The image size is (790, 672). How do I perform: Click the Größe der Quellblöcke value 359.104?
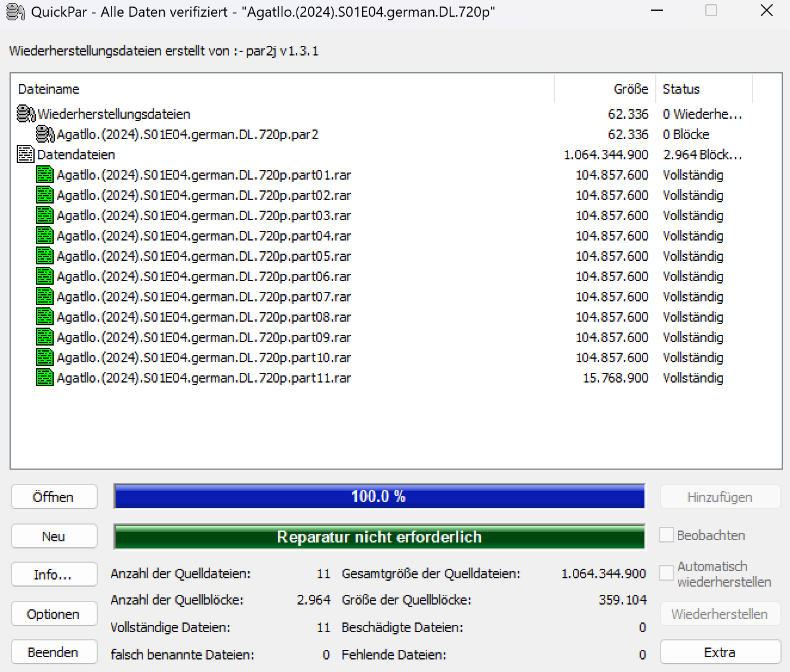[623, 600]
